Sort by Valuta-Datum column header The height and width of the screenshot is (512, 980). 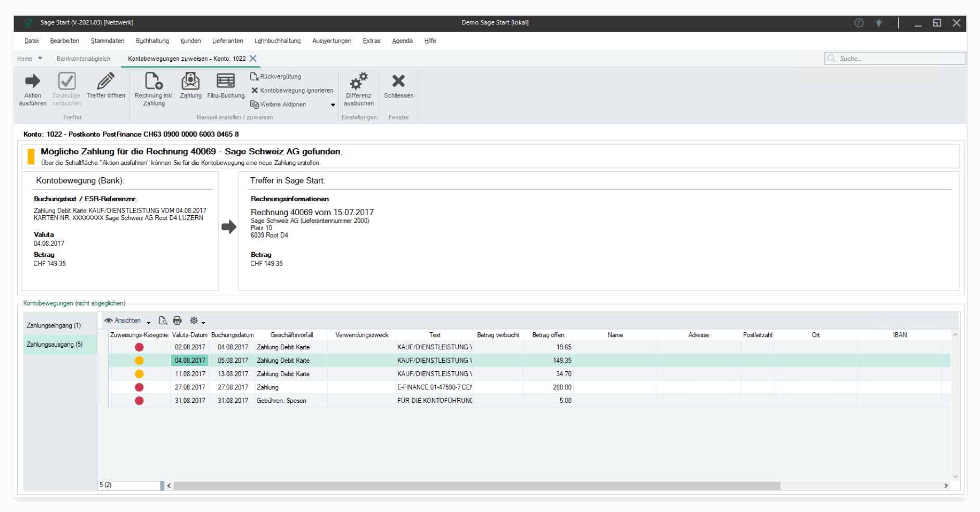click(x=190, y=335)
